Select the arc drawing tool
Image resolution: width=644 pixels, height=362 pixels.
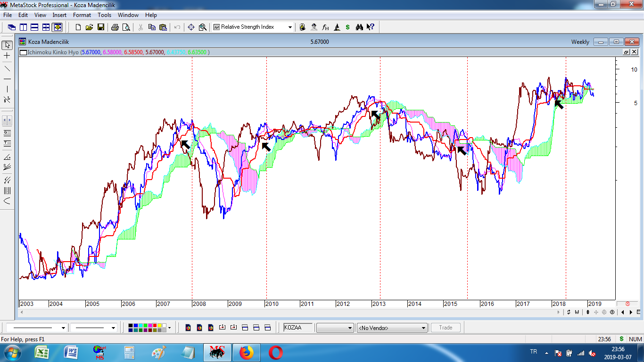7,201
